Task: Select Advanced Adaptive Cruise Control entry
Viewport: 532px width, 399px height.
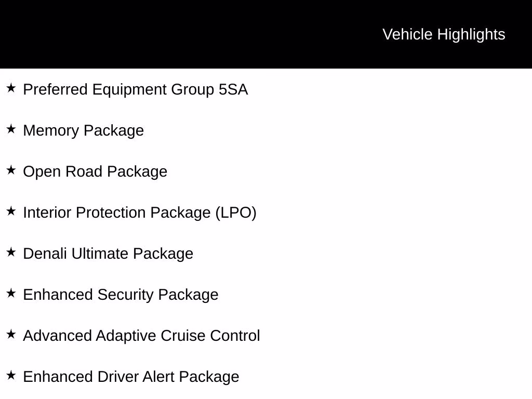Action: tap(141, 336)
